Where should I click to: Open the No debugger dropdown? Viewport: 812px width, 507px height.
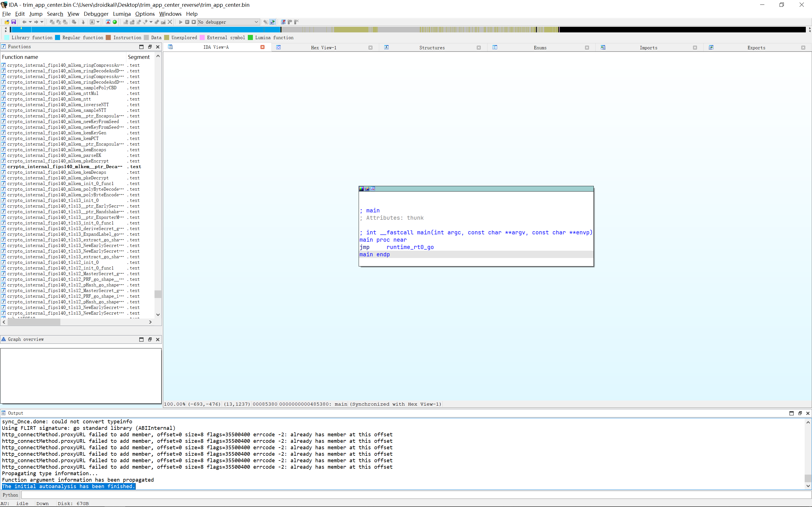pyautogui.click(x=228, y=22)
